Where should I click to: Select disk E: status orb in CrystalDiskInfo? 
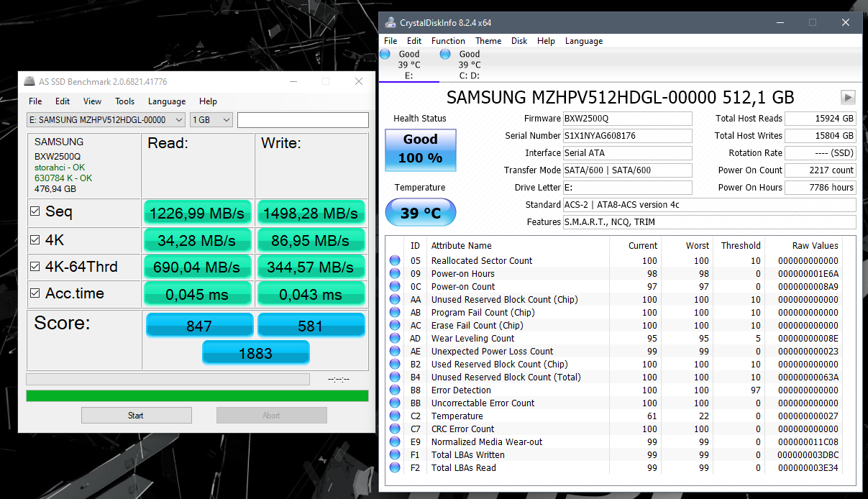385,54
